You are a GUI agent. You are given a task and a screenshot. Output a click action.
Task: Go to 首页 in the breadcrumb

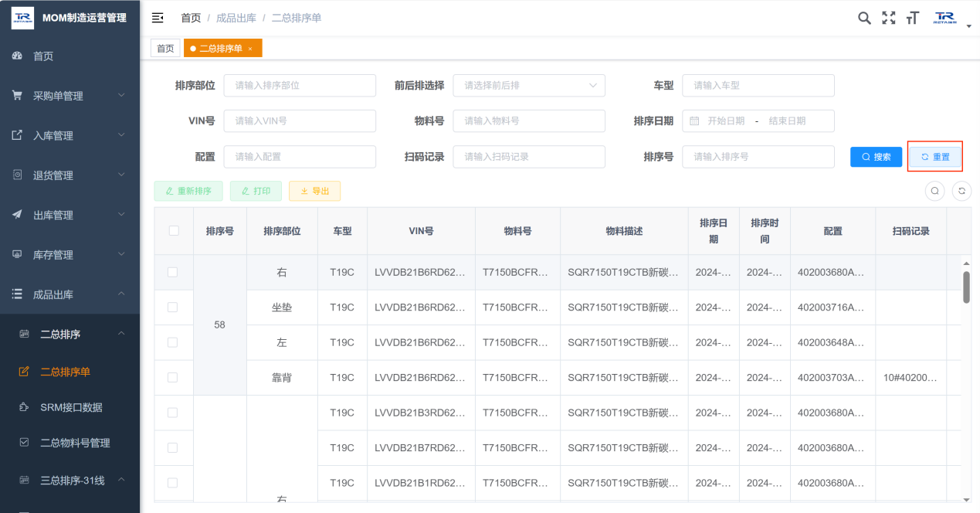click(x=191, y=18)
